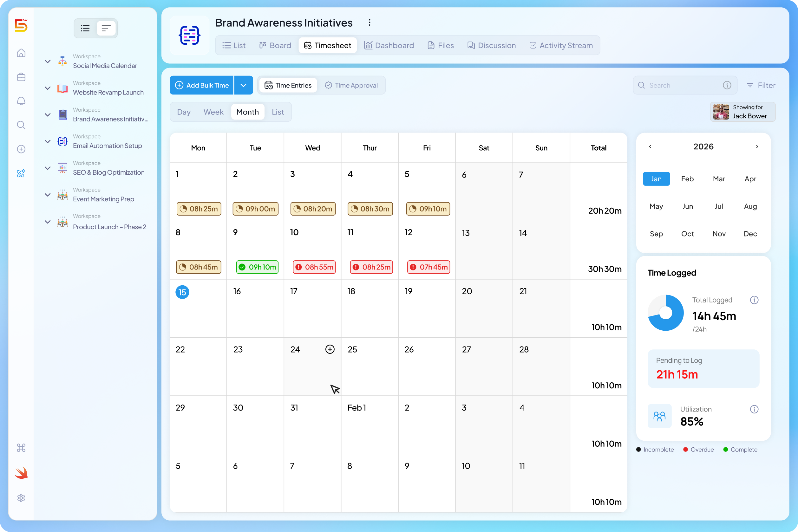Open the three-dot menu beside project title

pos(369,23)
